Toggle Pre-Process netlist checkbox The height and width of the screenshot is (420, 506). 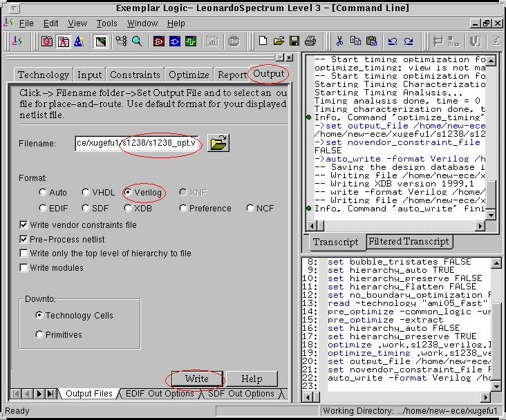point(24,239)
